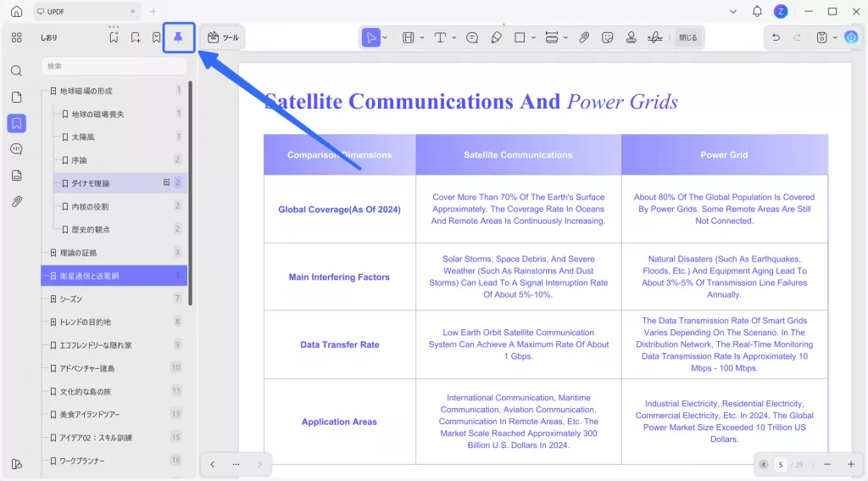868x481 pixels.
Task: Open the form fields panel icon
Action: pos(17,176)
